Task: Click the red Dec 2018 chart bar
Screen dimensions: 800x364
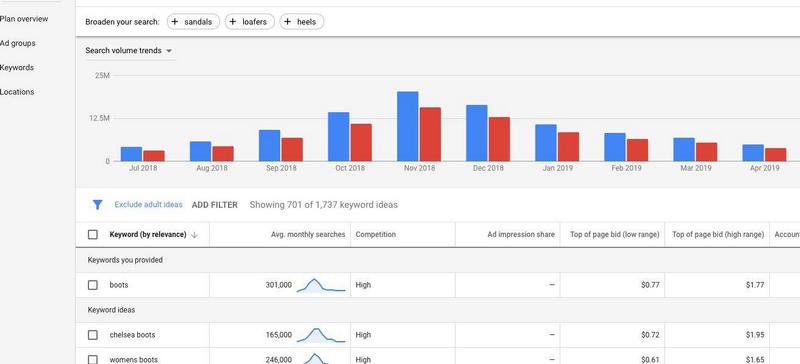Action: tap(499, 139)
